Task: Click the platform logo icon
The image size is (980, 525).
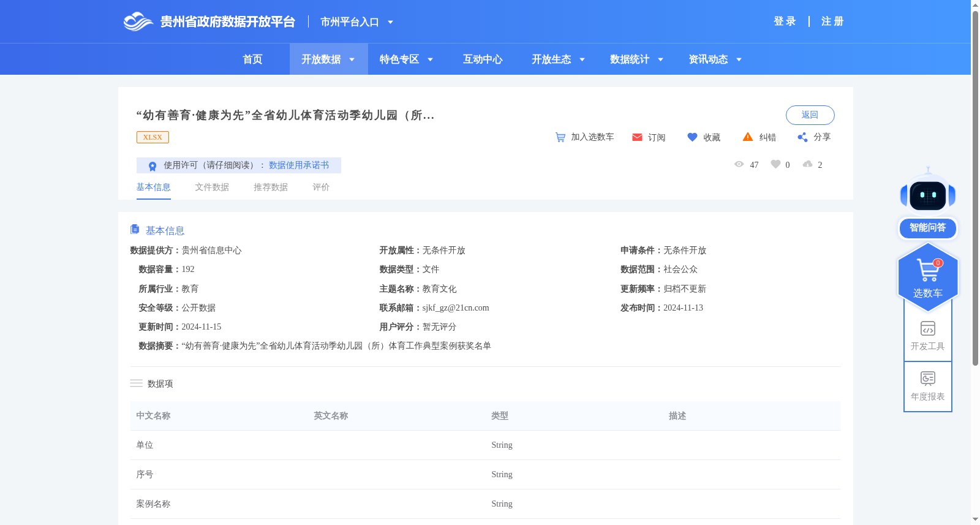Action: pos(138,21)
